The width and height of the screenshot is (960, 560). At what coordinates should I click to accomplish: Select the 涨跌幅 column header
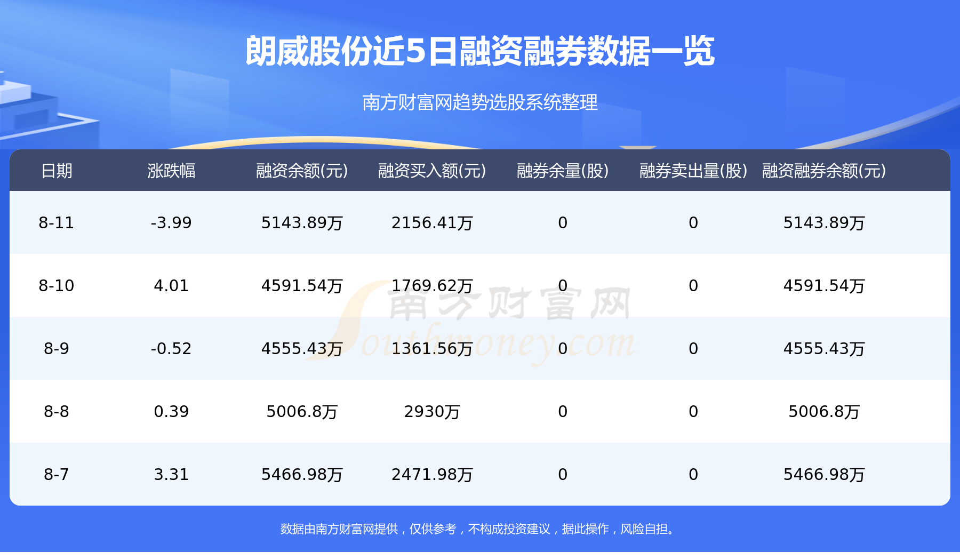(171, 171)
